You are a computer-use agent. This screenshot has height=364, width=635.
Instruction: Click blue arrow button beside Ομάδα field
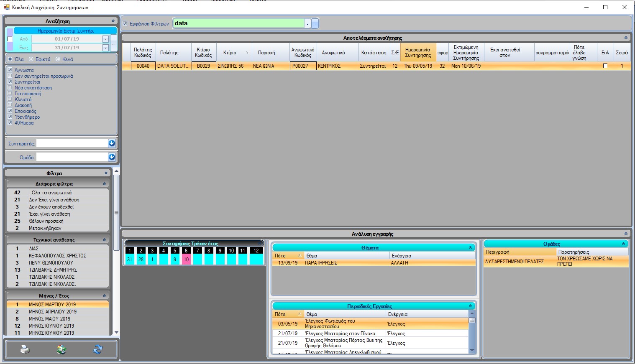(112, 157)
